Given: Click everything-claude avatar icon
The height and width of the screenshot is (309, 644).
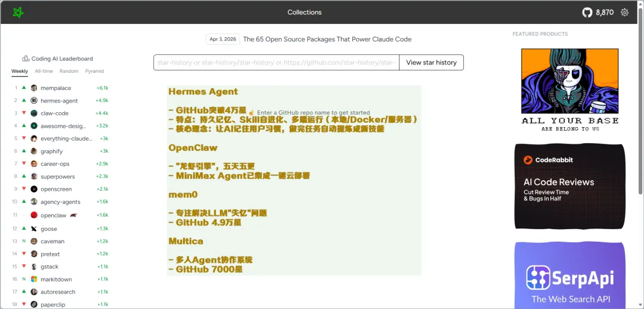Looking at the screenshot, I should [34, 138].
